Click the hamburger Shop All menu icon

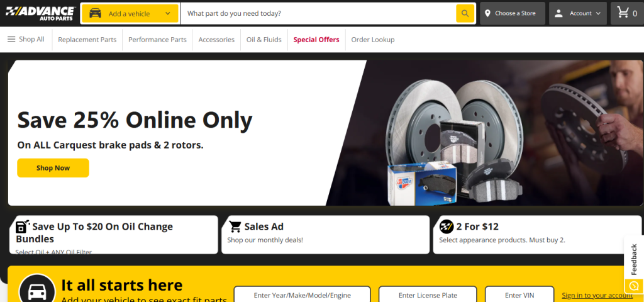click(11, 40)
